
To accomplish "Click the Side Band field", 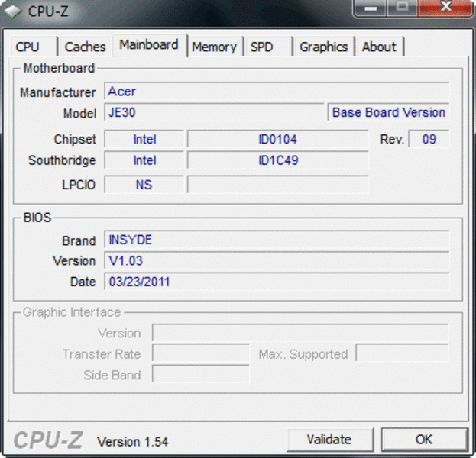I will pos(201,374).
